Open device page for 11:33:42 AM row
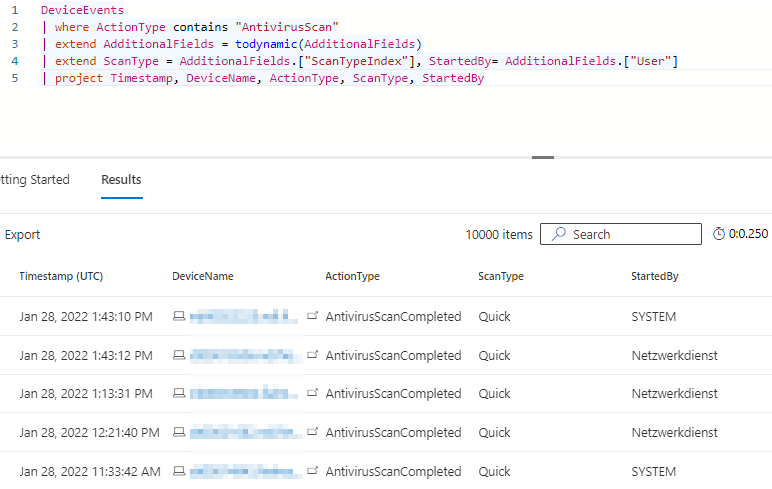The width and height of the screenshot is (772, 489). [312, 471]
